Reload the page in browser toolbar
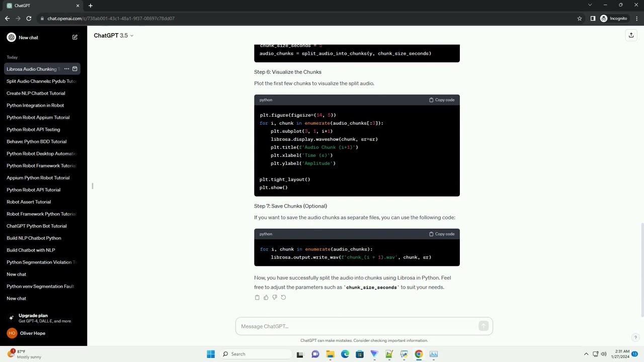 click(29, 19)
